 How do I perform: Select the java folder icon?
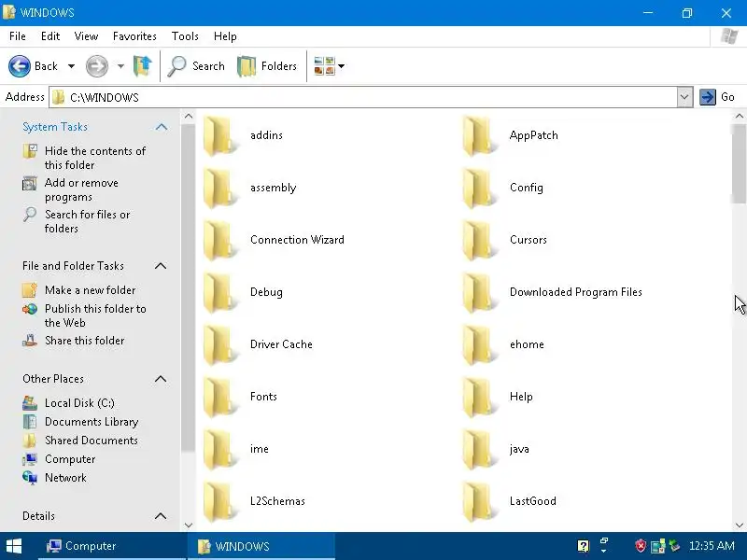click(x=479, y=449)
